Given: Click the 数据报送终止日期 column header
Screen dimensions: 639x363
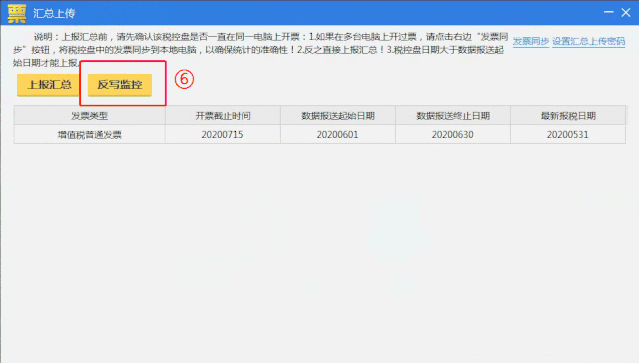Looking at the screenshot, I should point(453,115).
